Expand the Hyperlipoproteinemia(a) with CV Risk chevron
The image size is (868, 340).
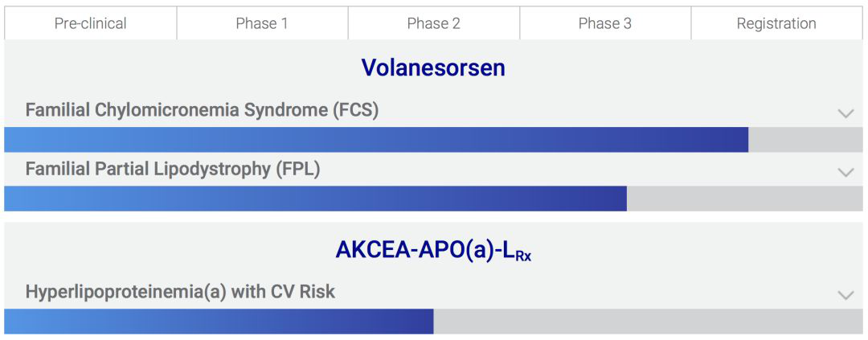[x=845, y=296]
